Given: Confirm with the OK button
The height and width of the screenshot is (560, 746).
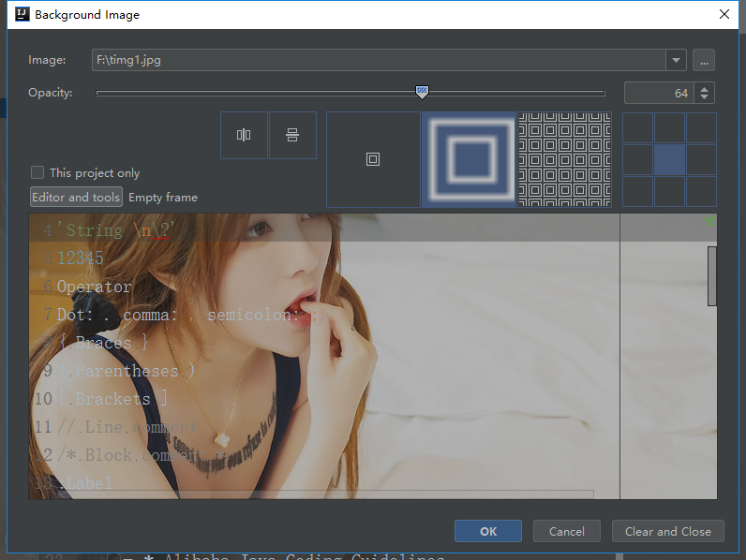Looking at the screenshot, I should [488, 532].
